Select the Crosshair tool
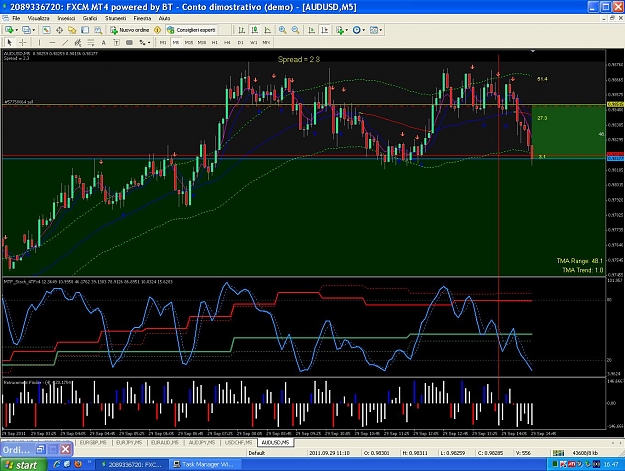 pos(23,42)
